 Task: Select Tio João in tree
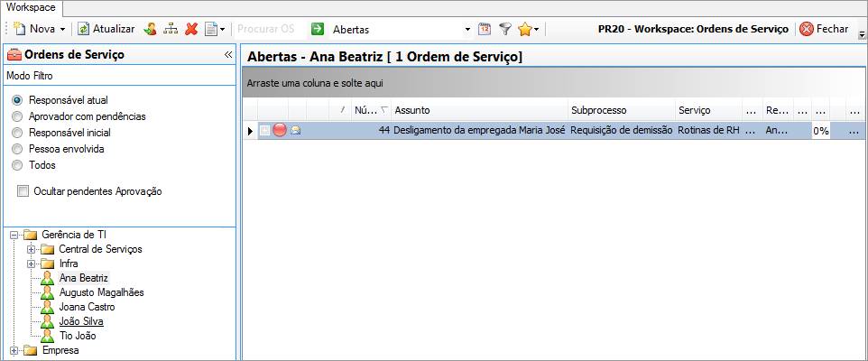tap(78, 335)
